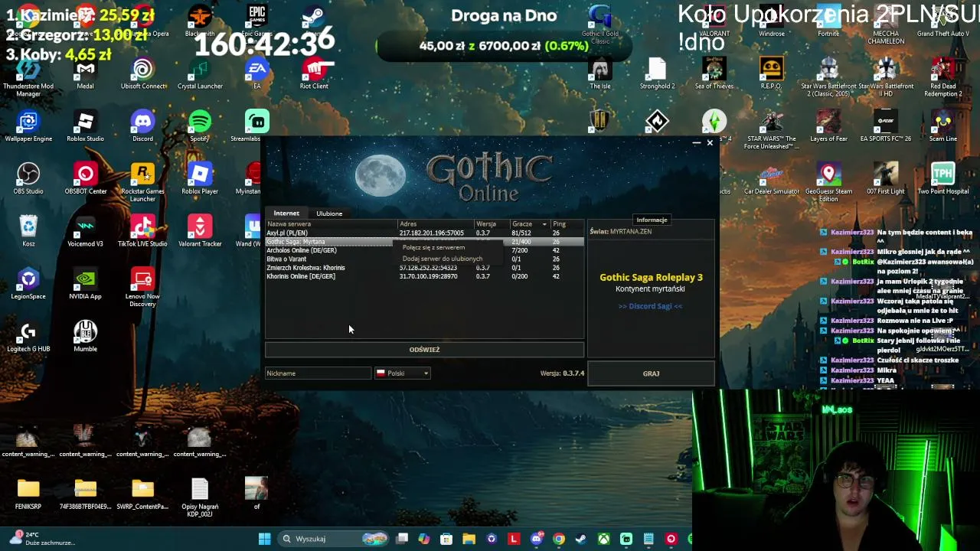Switch to the Ulubione favorites tab

click(329, 214)
